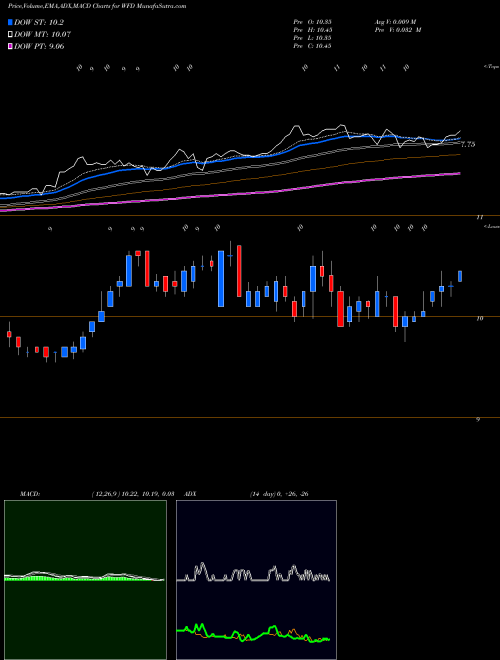
Task: Click the '<Tops' label at right edge
Action: pyautogui.click(x=492, y=67)
